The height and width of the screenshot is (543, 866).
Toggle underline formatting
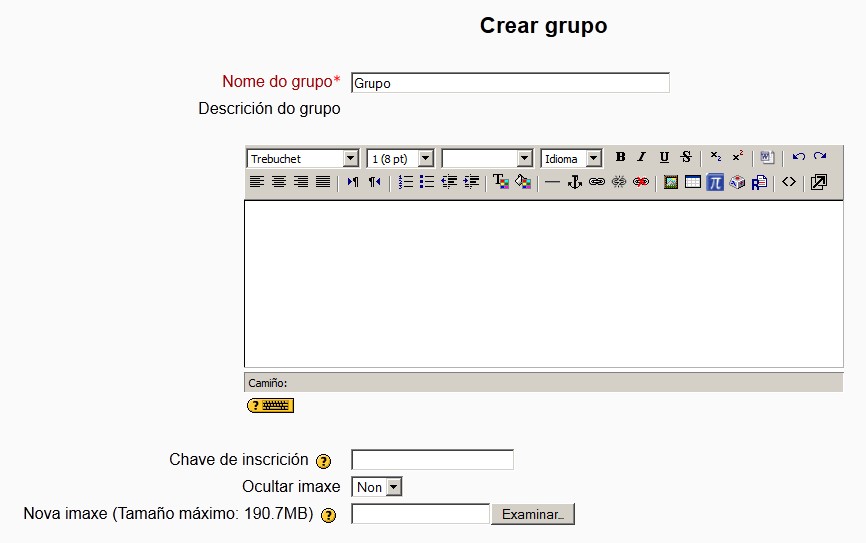[664, 158]
